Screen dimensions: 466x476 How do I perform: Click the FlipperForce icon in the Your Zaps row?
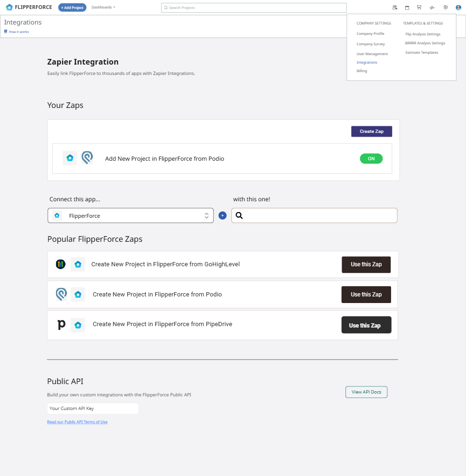pyautogui.click(x=70, y=158)
